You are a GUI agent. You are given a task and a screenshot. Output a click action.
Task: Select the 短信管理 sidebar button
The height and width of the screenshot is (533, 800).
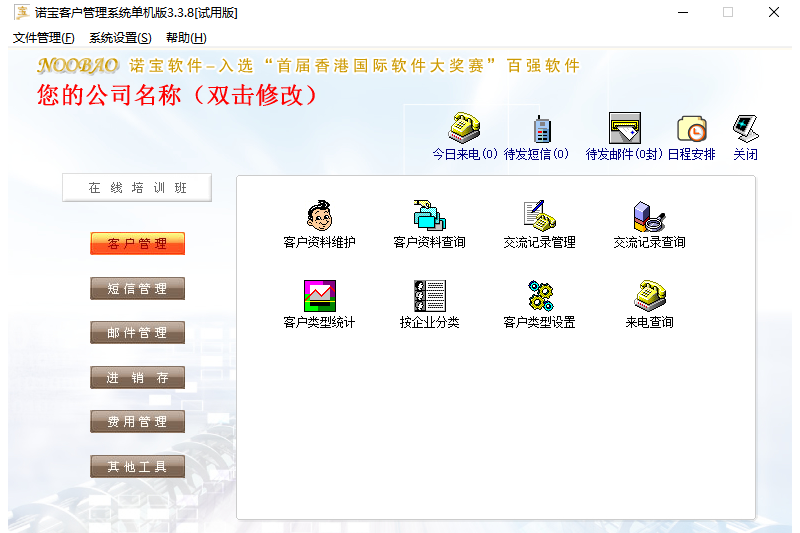pos(137,289)
